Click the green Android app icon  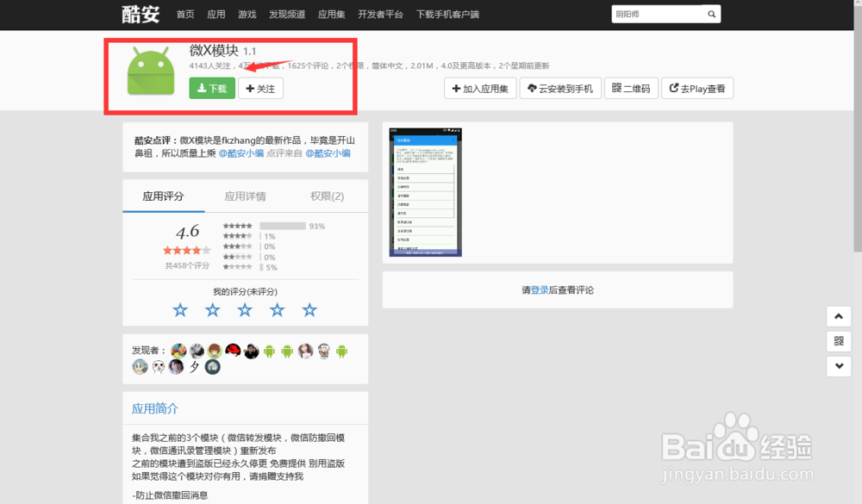(151, 71)
